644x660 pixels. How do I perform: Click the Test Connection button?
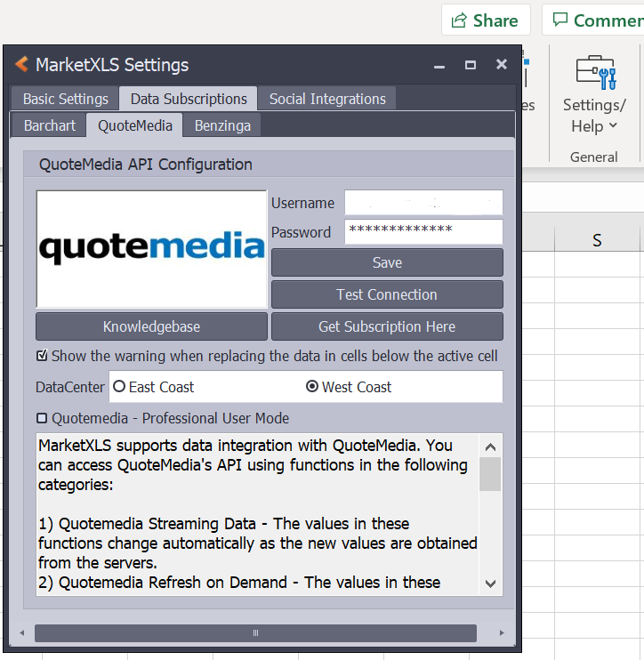(387, 294)
